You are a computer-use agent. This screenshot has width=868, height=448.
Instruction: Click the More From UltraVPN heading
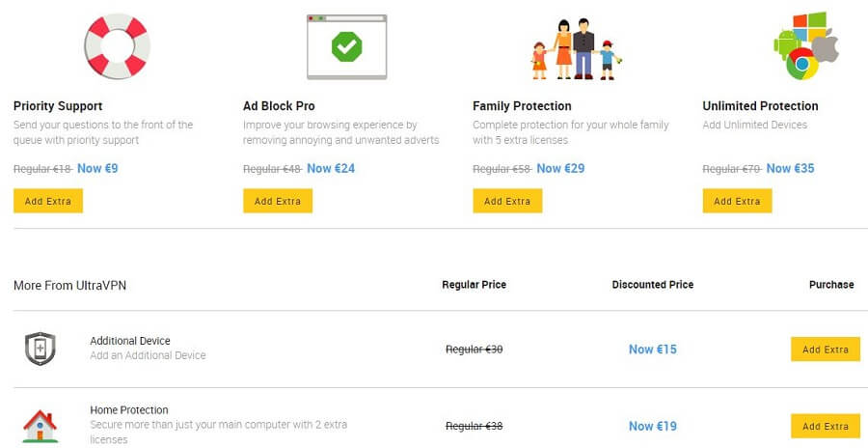tap(69, 285)
